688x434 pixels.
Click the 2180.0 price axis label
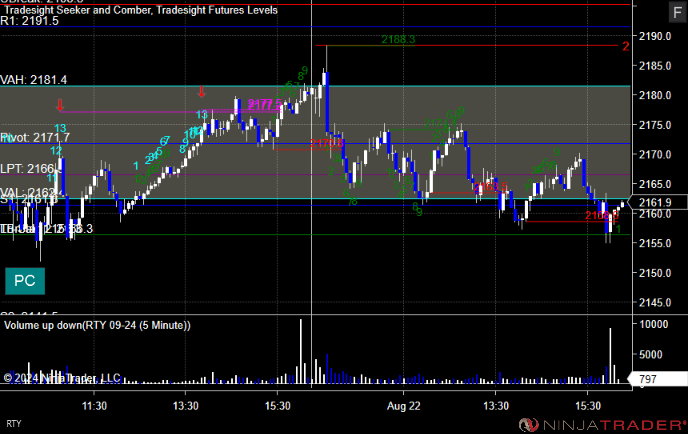pos(655,95)
